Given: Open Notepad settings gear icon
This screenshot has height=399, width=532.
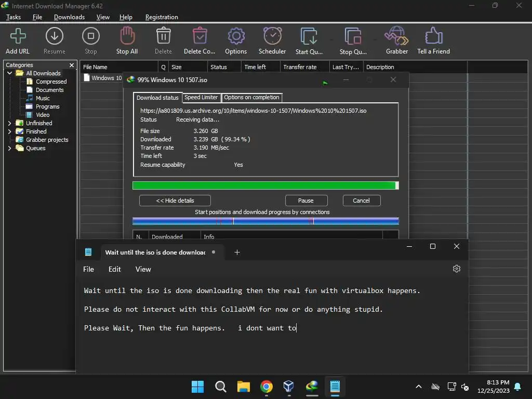Looking at the screenshot, I should 457,269.
